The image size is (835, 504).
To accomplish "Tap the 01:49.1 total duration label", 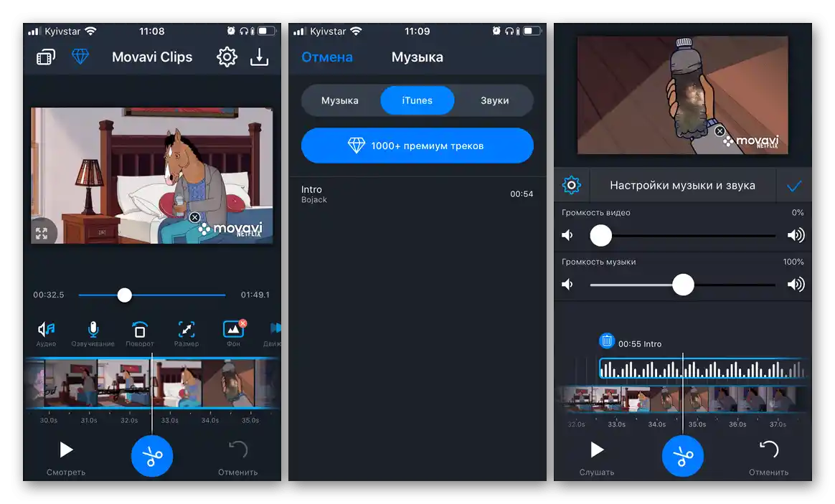I will click(x=255, y=295).
